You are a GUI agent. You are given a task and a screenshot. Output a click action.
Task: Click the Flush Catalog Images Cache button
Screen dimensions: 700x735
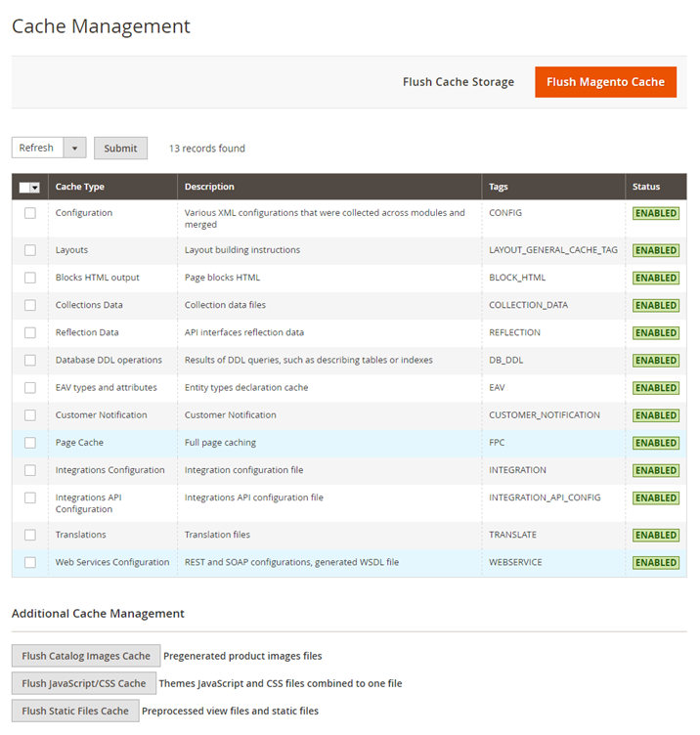(86, 656)
